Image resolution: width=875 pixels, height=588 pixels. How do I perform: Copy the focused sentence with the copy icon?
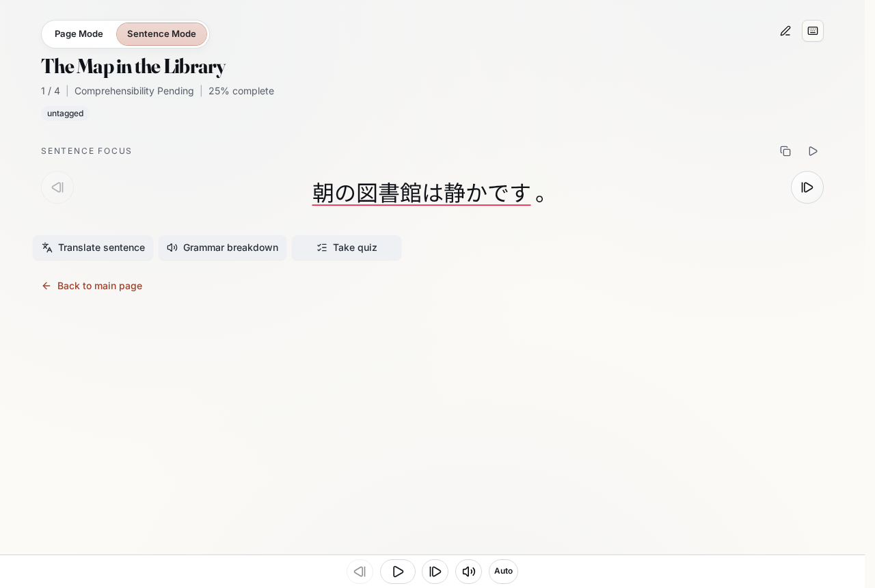click(785, 151)
